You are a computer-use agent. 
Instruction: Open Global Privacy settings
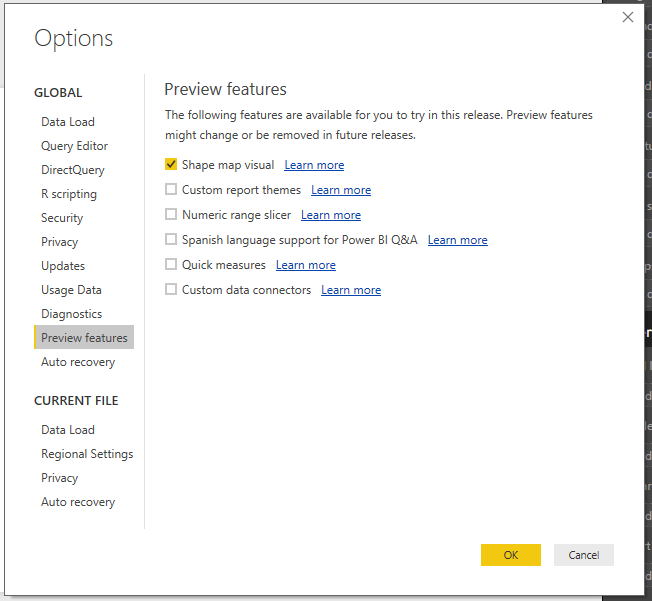(59, 242)
